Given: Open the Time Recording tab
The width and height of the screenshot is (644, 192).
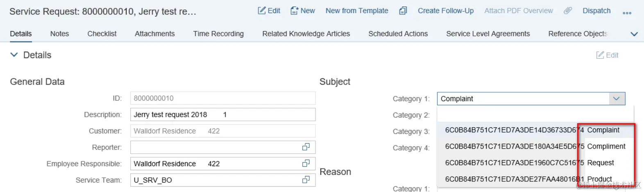Looking at the screenshot, I should [x=218, y=34].
